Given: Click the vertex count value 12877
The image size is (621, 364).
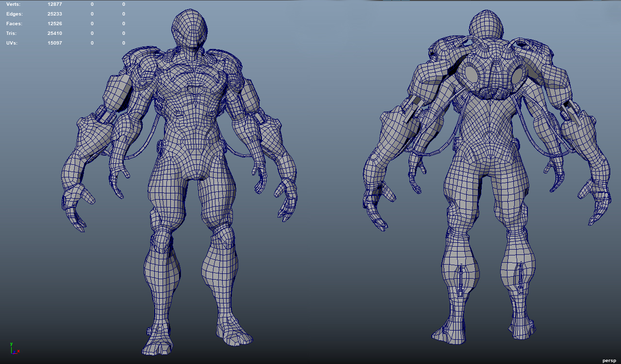Looking at the screenshot, I should 55,4.
